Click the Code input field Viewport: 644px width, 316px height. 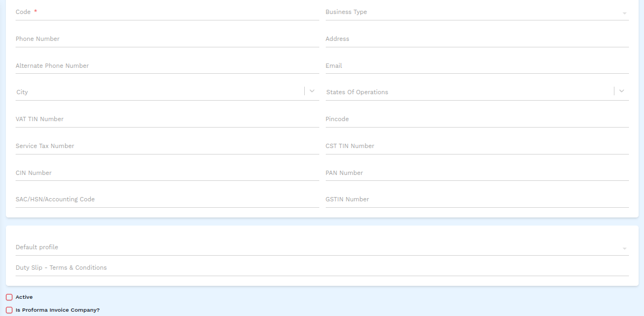(x=167, y=12)
